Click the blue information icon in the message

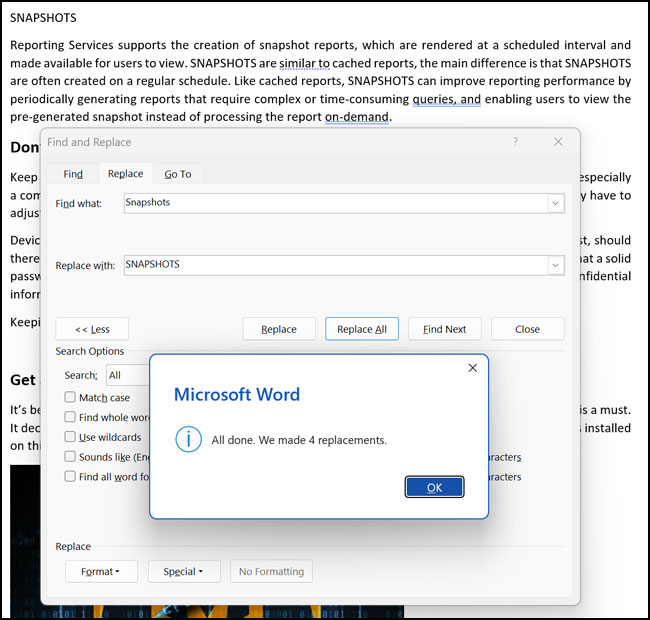pos(189,439)
